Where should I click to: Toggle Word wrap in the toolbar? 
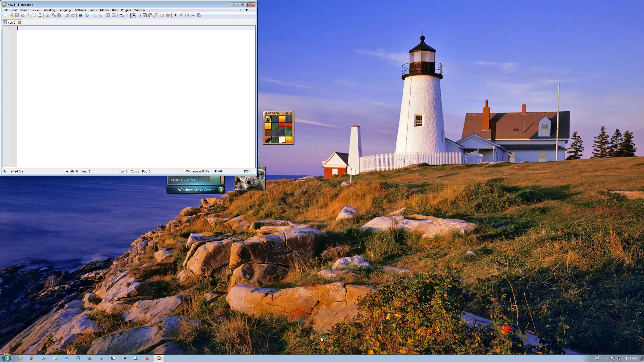(121, 15)
